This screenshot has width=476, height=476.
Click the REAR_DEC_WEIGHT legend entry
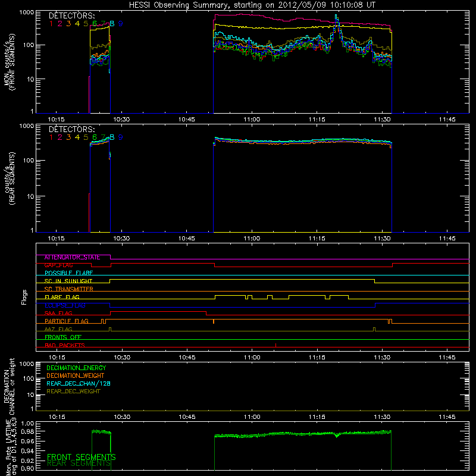(x=73, y=392)
